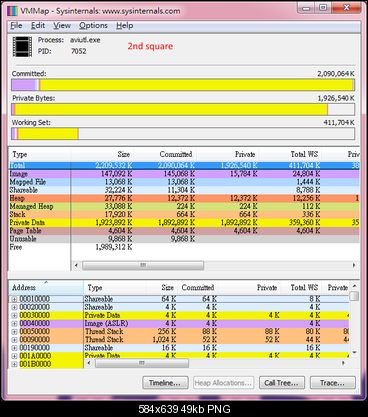Select the Unusable type row

(x=184, y=239)
